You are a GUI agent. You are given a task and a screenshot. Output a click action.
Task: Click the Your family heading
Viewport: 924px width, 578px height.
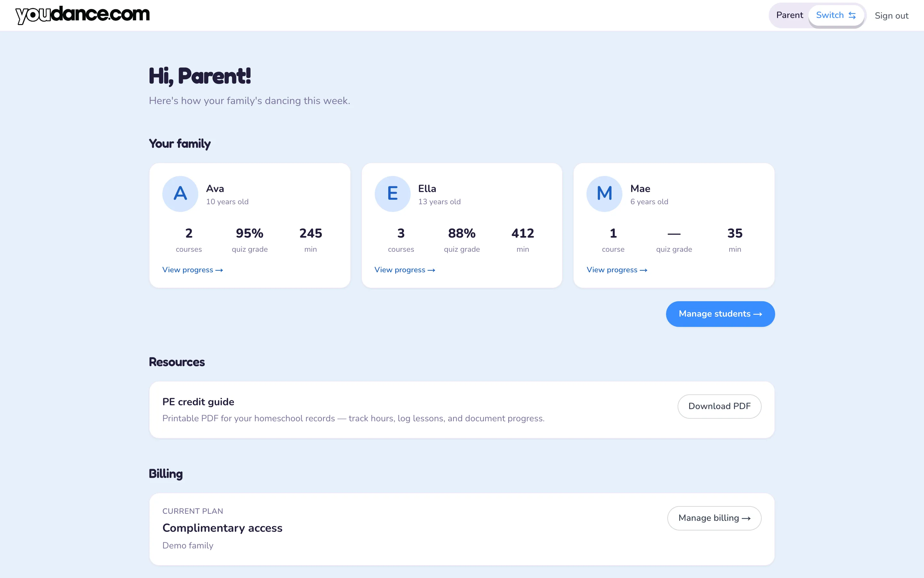point(179,144)
